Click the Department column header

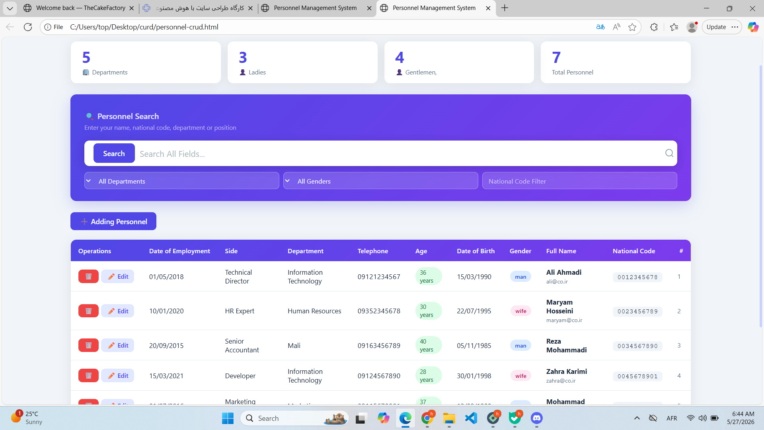pyautogui.click(x=306, y=251)
